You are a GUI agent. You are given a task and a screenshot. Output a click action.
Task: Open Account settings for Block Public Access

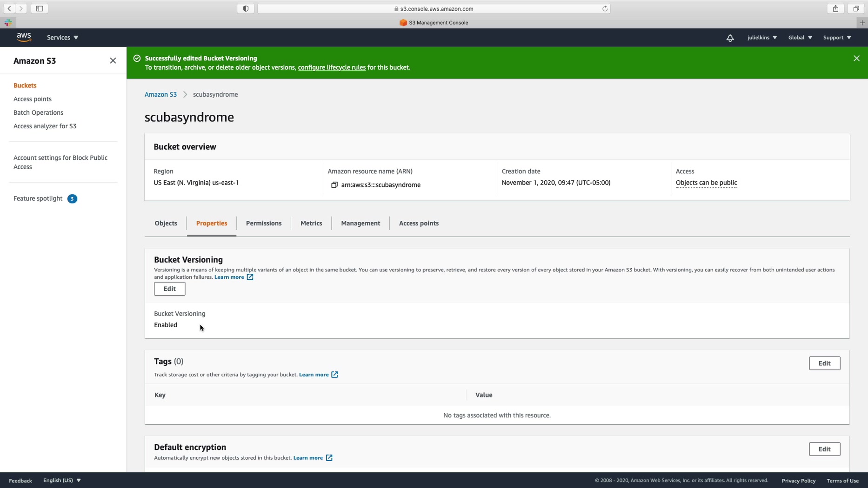60,162
